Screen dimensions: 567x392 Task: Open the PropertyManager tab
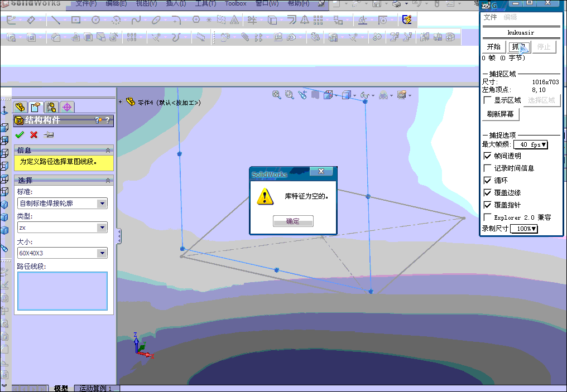tap(36, 107)
